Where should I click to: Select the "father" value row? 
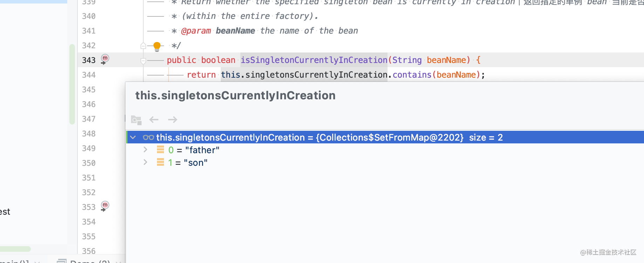pyautogui.click(x=385, y=150)
